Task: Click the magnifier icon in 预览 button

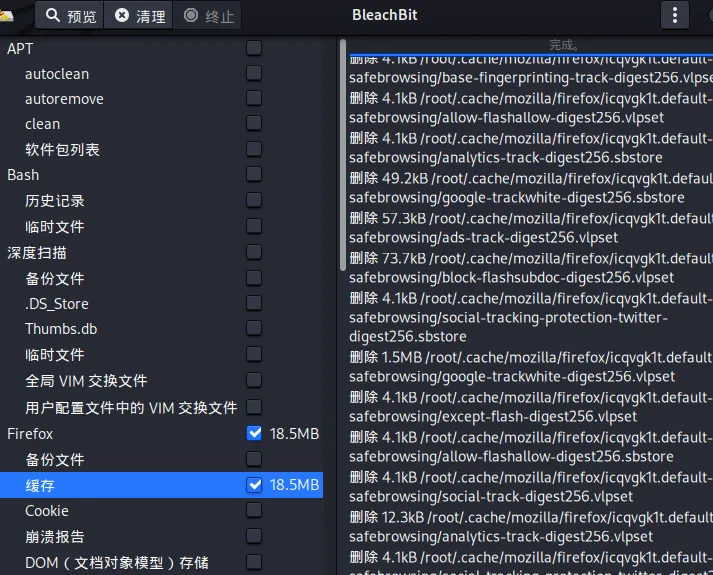Action: point(53,15)
